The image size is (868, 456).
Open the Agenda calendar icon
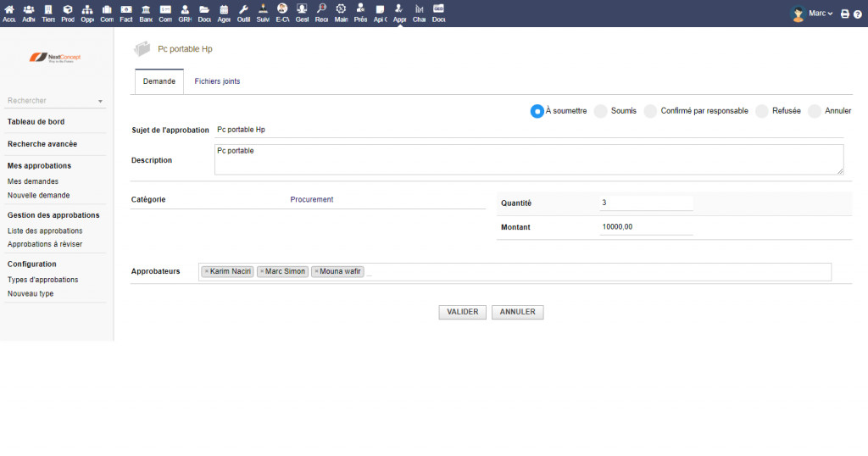tap(224, 13)
